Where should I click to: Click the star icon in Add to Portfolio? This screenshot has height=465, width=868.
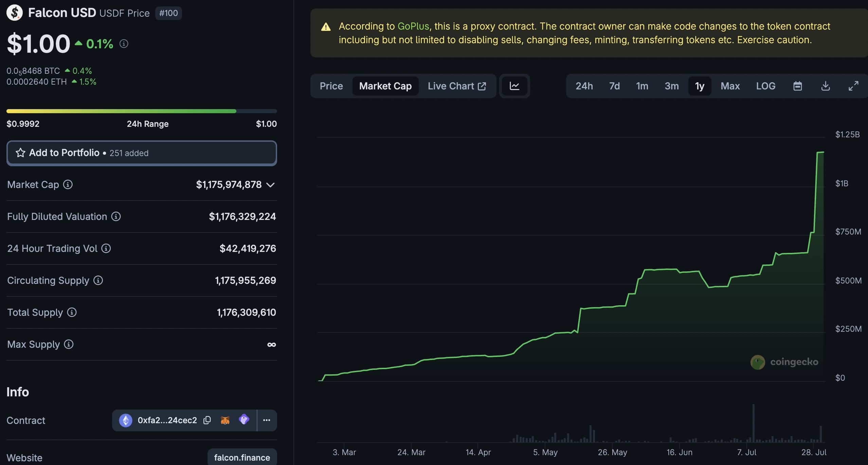20,153
